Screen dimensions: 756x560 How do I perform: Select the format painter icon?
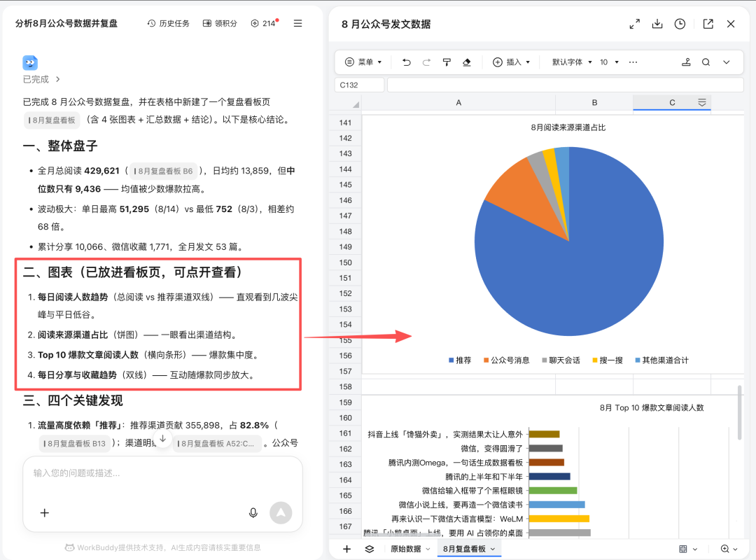[447, 62]
